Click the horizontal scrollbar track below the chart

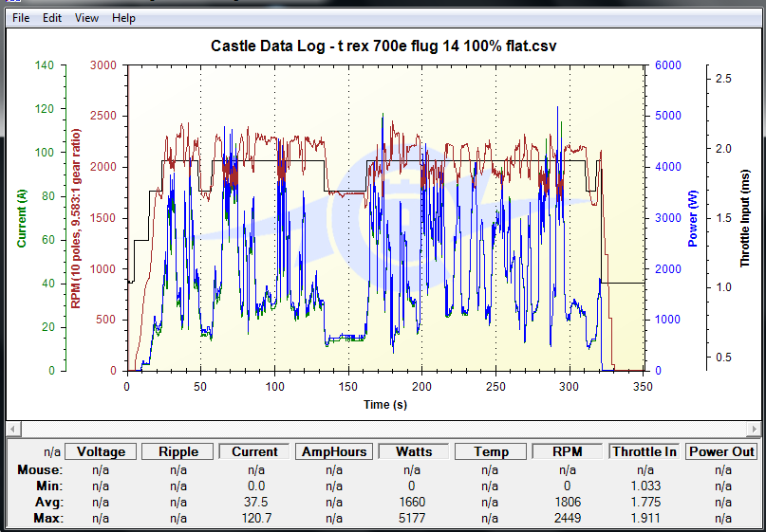(x=383, y=429)
